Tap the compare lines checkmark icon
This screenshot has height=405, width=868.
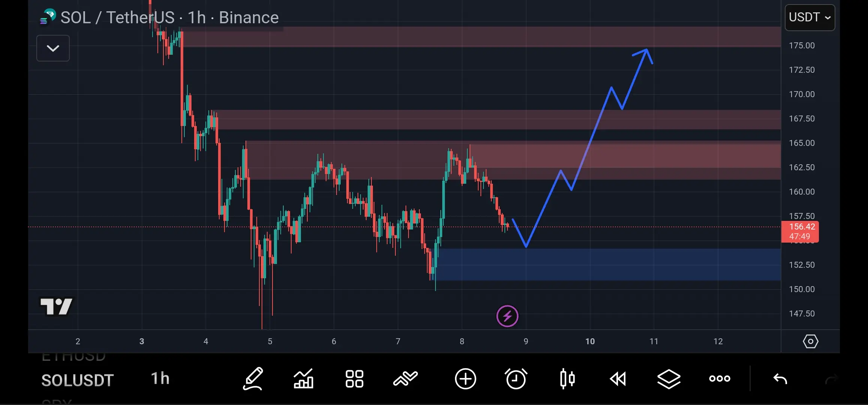click(x=405, y=379)
